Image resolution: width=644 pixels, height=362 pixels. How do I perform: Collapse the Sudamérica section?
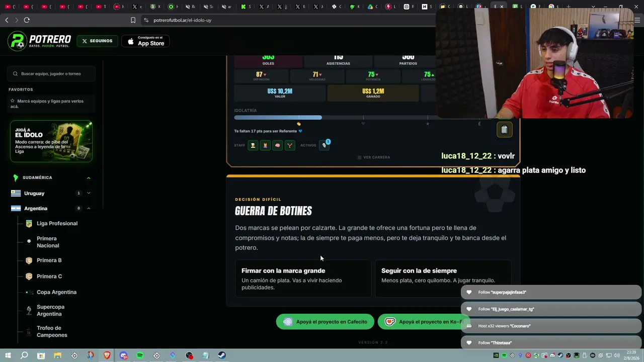coord(89,178)
